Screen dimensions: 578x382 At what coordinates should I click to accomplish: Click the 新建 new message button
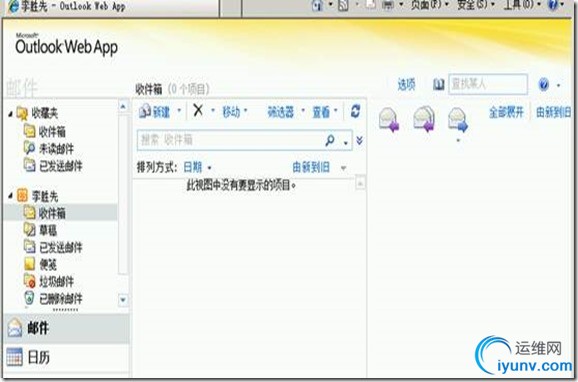(x=154, y=111)
